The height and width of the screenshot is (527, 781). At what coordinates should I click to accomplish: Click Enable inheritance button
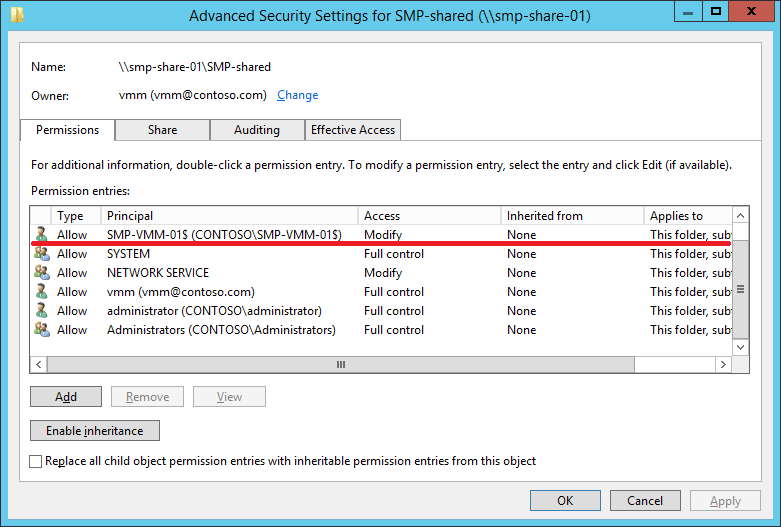pyautogui.click(x=95, y=431)
